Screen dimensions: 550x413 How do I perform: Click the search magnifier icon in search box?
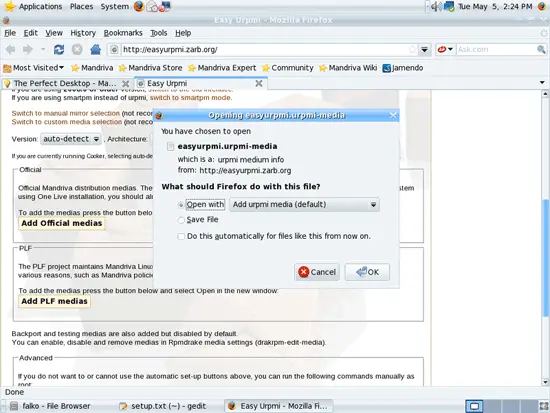pos(541,49)
